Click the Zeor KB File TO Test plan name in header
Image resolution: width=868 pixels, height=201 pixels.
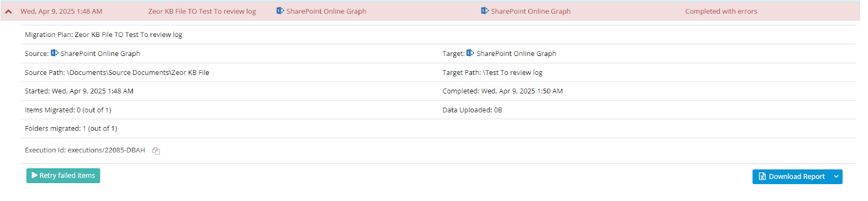[202, 11]
